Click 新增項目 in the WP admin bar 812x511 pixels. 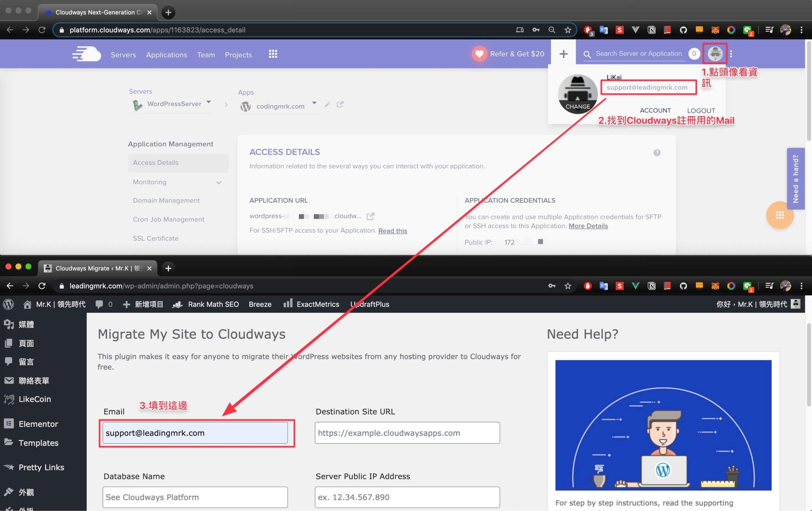[x=143, y=304]
